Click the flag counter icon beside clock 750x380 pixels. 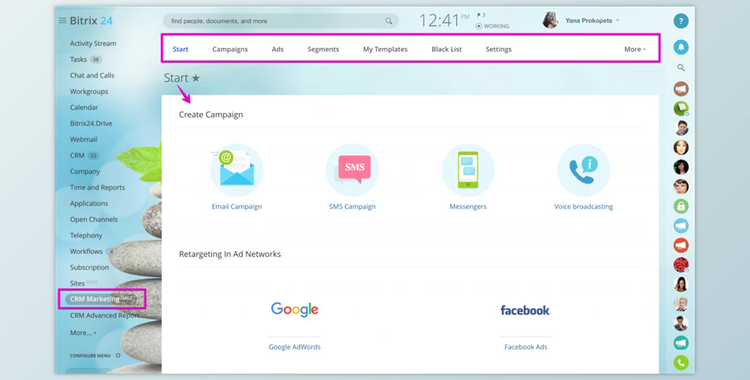click(480, 15)
